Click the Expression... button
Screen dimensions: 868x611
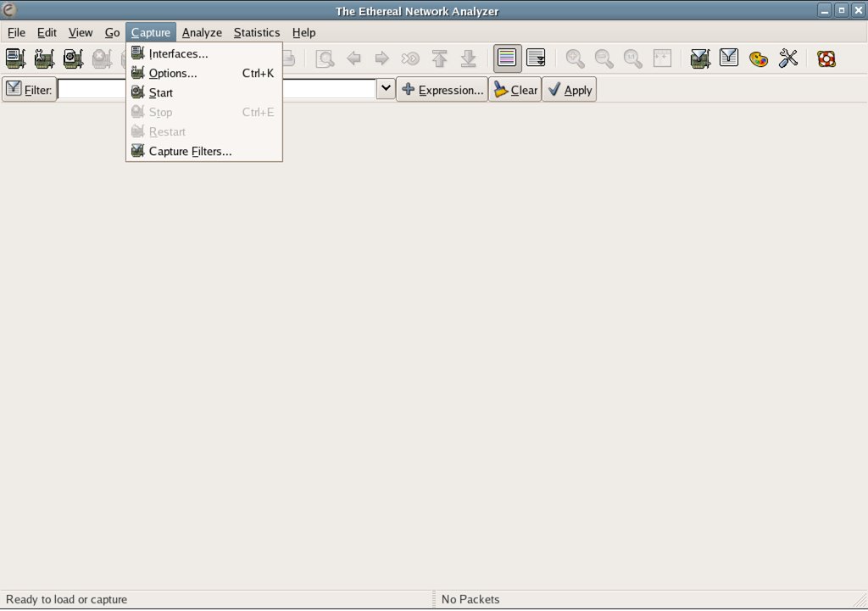point(442,90)
